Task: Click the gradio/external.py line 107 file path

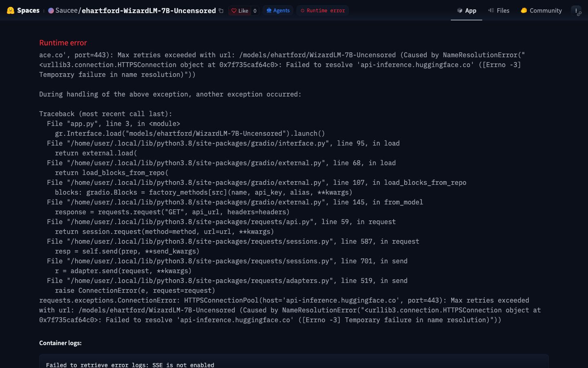Action: [x=256, y=182]
